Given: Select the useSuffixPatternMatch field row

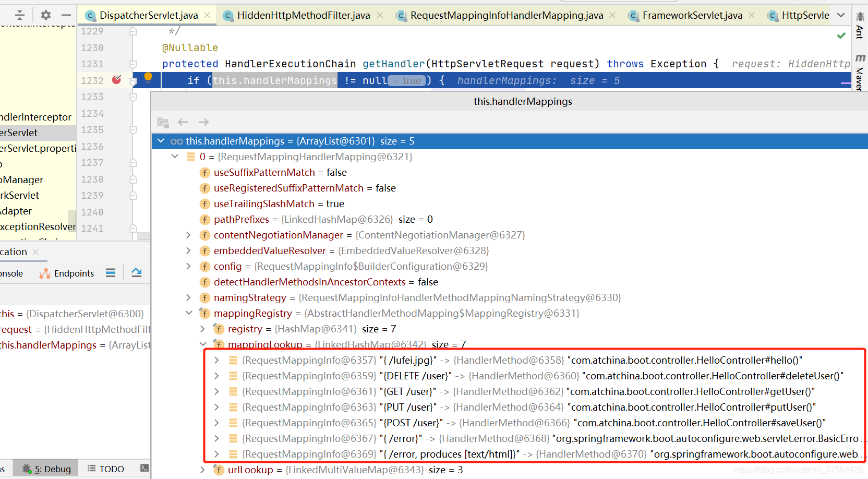Looking at the screenshot, I should (510, 172).
